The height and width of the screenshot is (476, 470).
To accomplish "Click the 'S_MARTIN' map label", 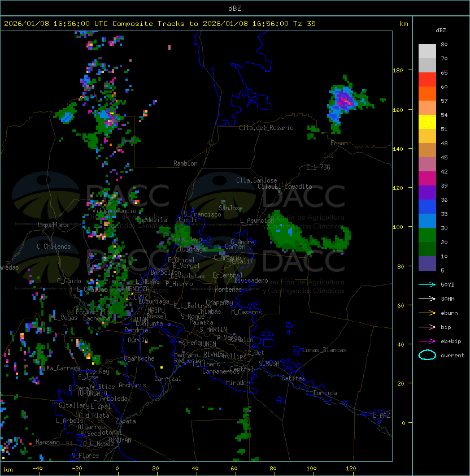I will coord(213,330).
